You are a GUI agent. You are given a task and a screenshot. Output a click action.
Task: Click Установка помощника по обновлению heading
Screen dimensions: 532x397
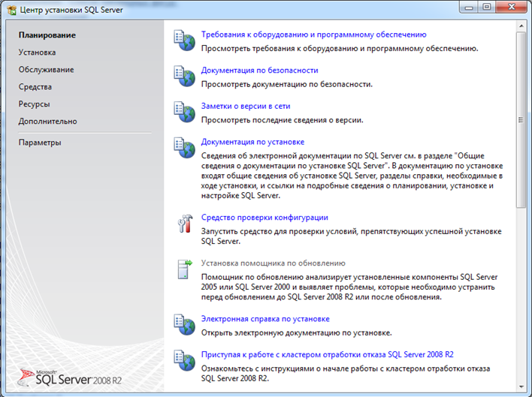pos(273,263)
